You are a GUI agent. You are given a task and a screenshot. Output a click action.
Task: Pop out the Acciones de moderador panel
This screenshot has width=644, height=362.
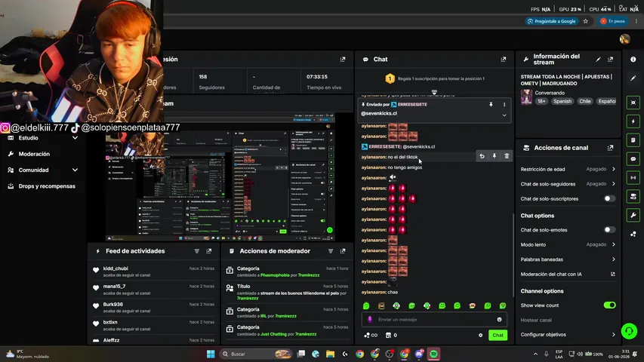(x=343, y=251)
